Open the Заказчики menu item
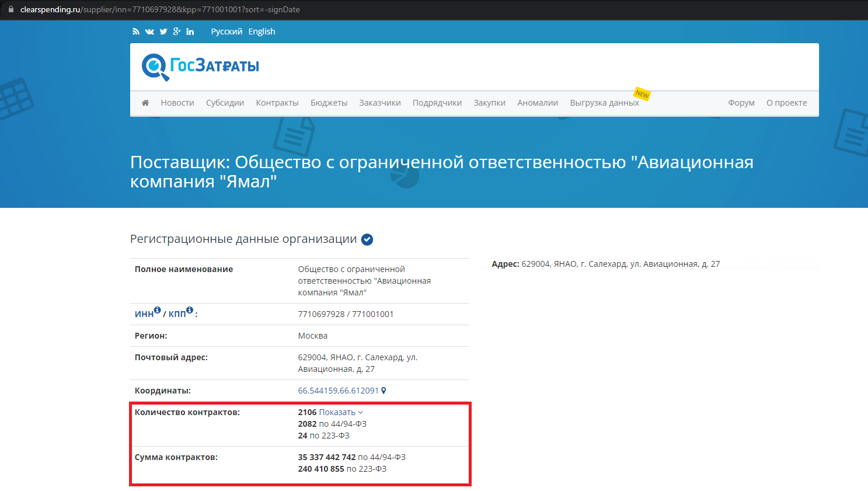The image size is (868, 491). point(380,103)
